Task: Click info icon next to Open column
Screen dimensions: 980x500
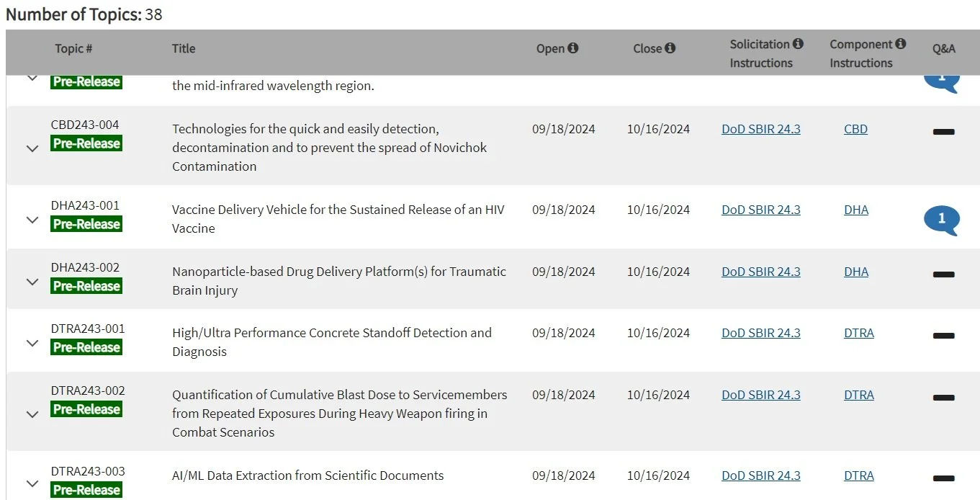Action: [x=573, y=48]
